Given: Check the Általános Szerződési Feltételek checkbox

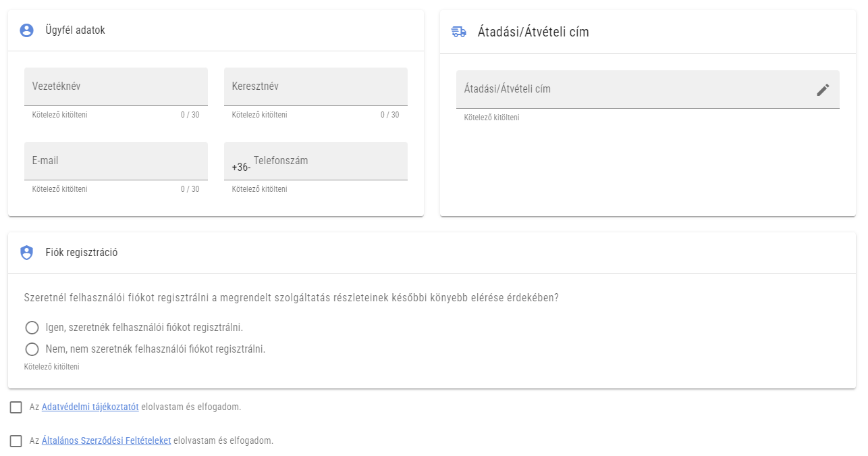Looking at the screenshot, I should 15,440.
